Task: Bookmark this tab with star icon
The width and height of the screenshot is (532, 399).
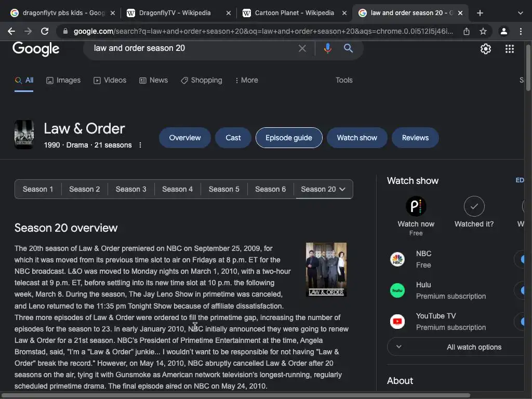Action: [x=483, y=31]
